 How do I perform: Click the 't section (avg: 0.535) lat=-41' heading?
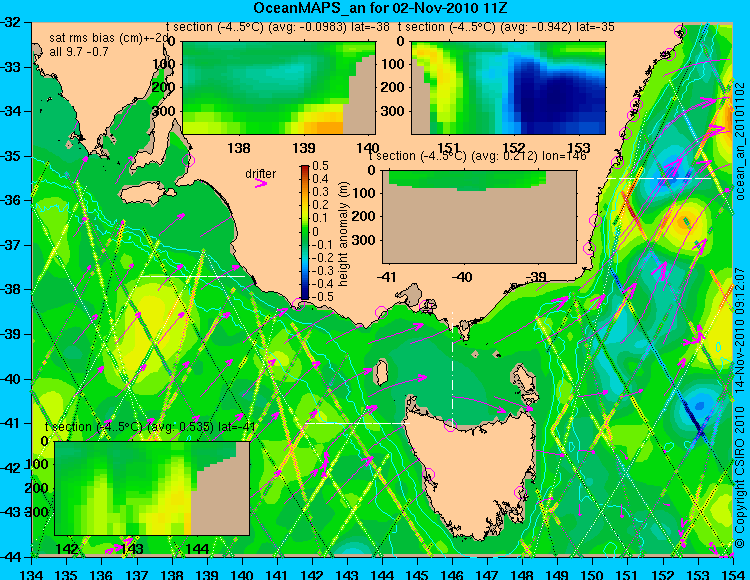(x=150, y=427)
